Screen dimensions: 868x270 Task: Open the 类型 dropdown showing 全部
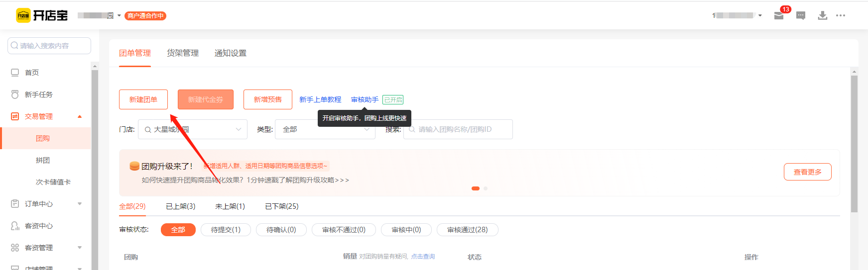click(325, 129)
